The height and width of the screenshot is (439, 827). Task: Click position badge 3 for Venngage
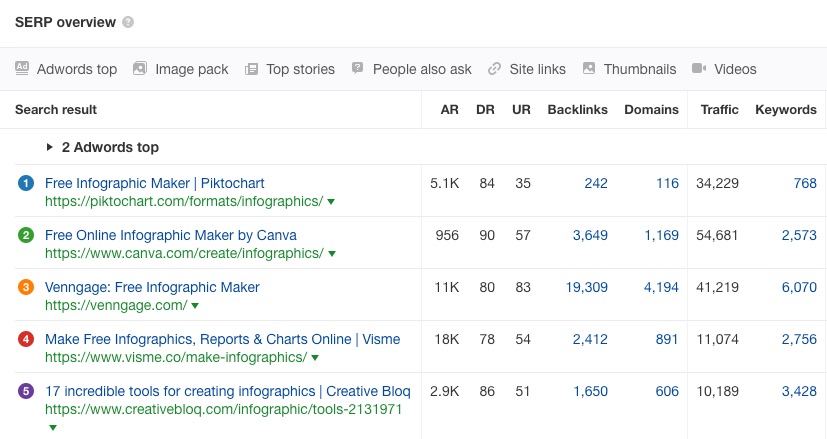pyautogui.click(x=26, y=287)
